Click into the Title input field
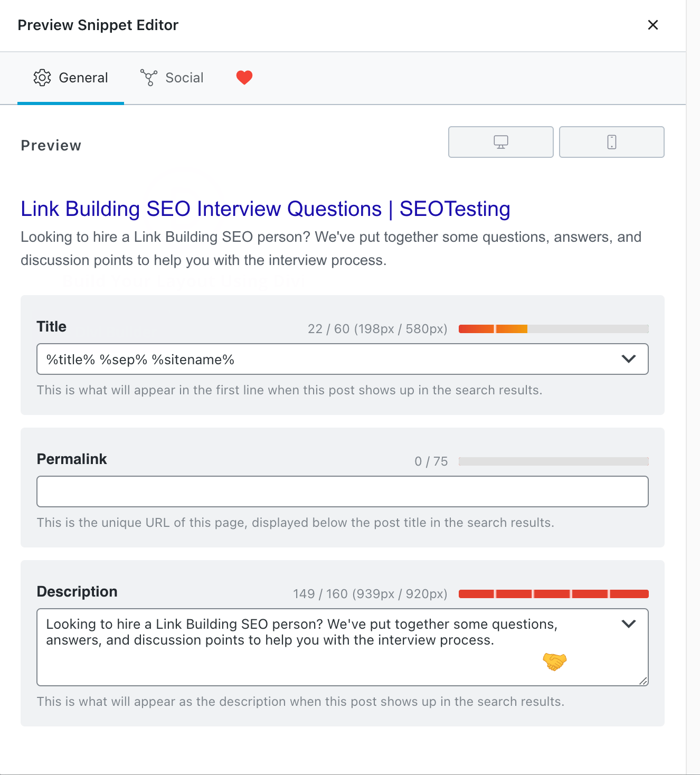This screenshot has height=775, width=700. pyautogui.click(x=327, y=360)
